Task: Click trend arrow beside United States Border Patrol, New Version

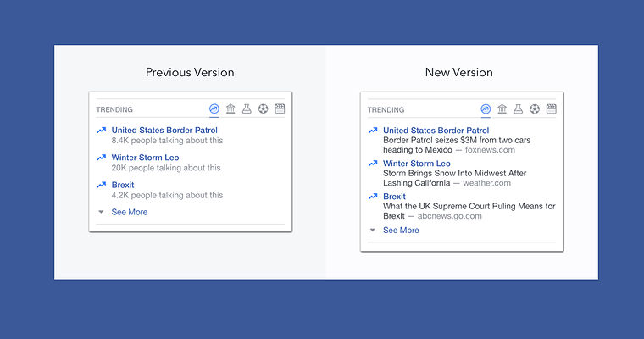Action: 373,131
